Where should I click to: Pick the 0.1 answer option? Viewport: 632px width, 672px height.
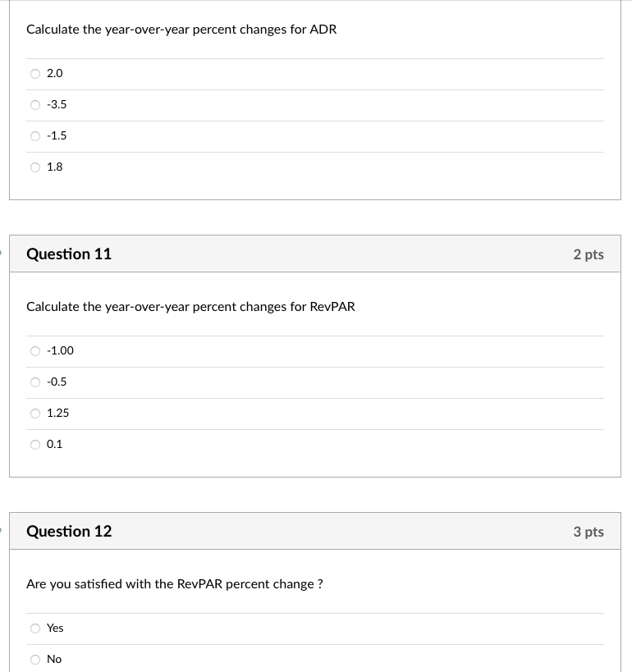tap(35, 444)
